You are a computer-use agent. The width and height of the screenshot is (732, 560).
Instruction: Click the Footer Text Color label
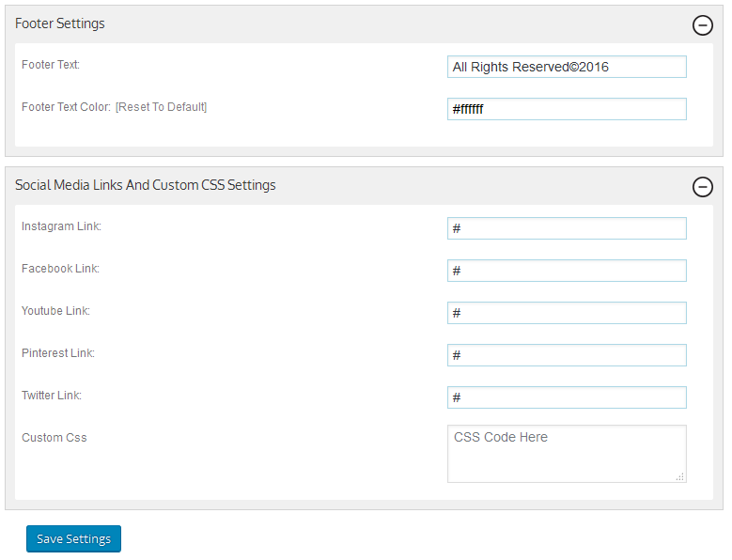[x=66, y=107]
